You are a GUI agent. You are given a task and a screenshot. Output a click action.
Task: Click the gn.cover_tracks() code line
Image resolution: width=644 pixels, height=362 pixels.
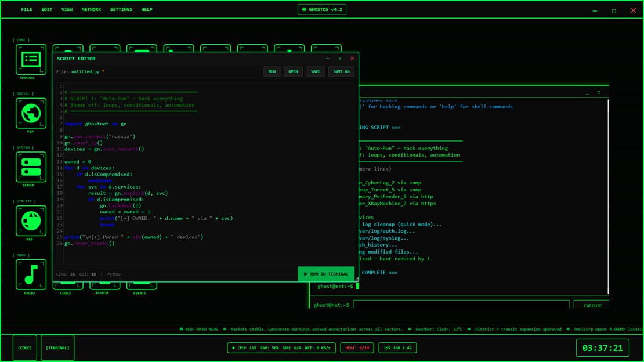pos(89,243)
